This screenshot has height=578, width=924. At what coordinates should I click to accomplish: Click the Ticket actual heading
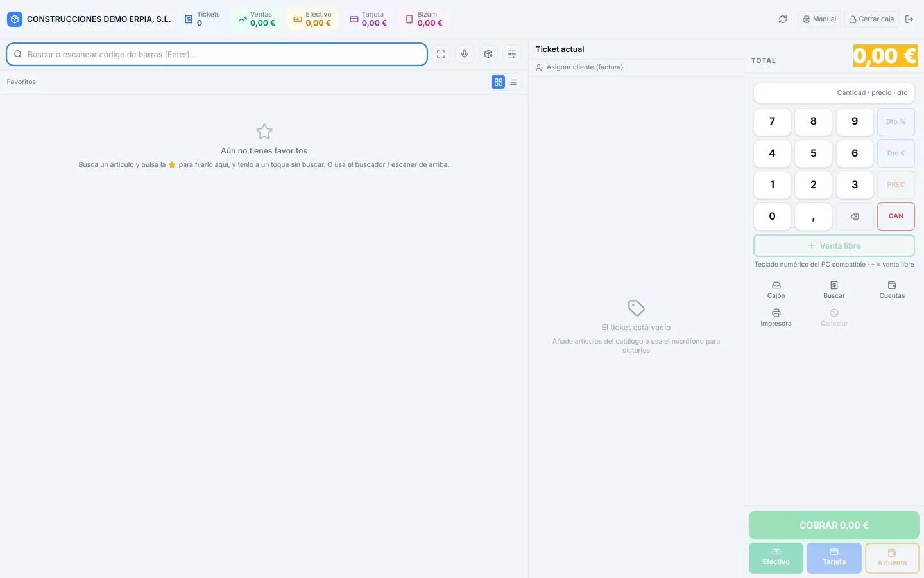560,49
